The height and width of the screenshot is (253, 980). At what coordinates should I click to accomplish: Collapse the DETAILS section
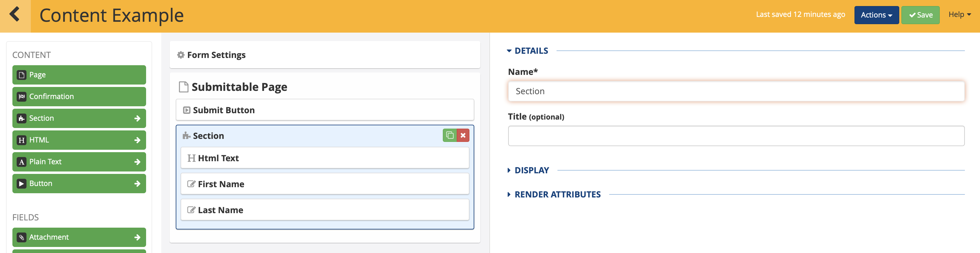(528, 50)
